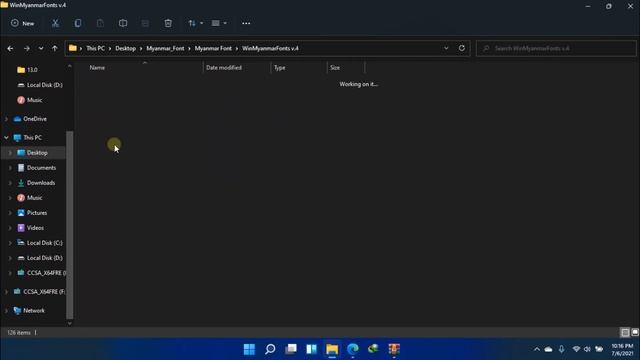Open Widgets from the taskbar
The height and width of the screenshot is (360, 640).
[311, 349]
